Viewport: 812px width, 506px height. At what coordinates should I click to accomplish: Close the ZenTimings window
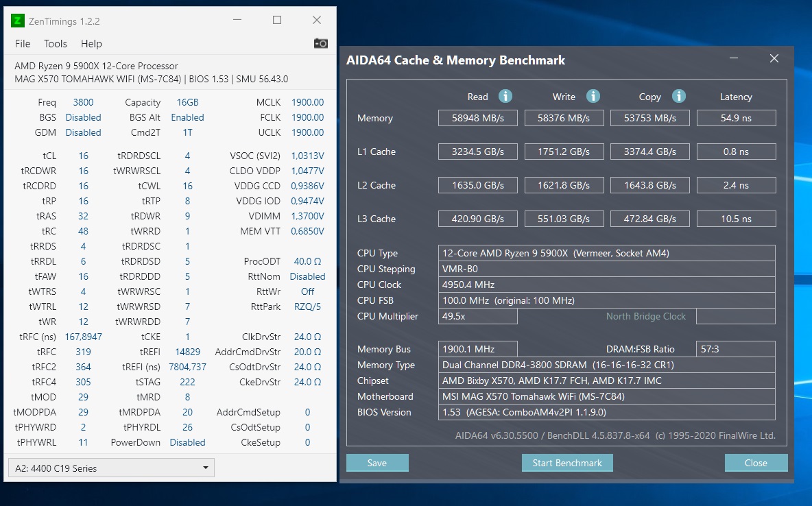317,20
